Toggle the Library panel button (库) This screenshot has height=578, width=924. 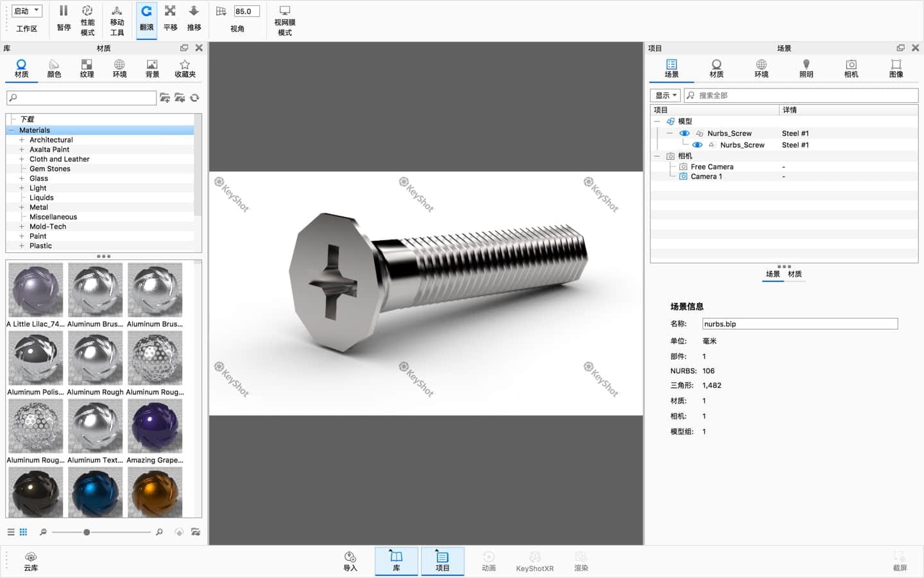pos(397,561)
